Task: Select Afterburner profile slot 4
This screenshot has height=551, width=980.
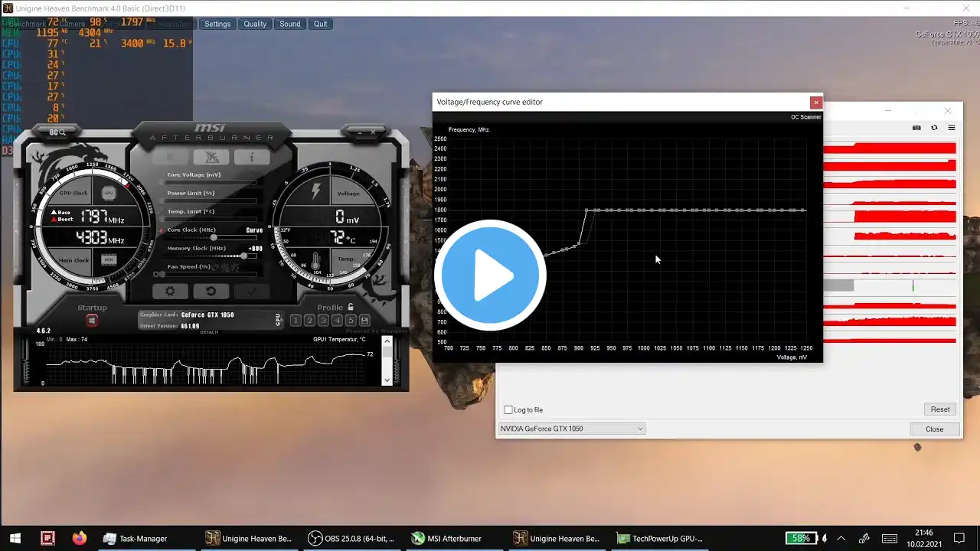Action: (x=337, y=320)
